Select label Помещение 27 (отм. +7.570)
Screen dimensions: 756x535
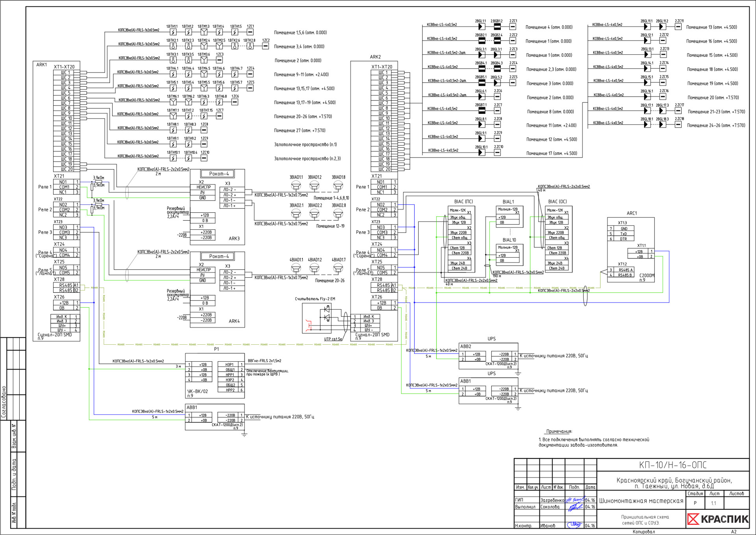pos(300,130)
